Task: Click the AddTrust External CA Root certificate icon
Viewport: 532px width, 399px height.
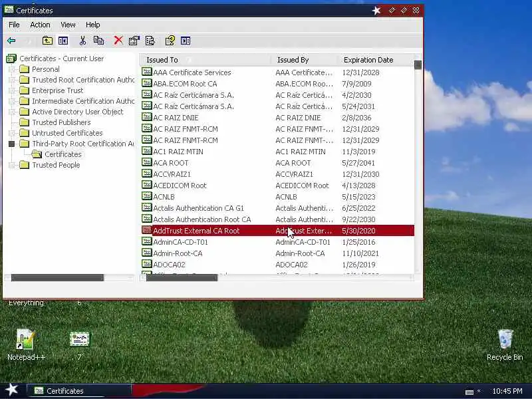Action: tap(146, 230)
